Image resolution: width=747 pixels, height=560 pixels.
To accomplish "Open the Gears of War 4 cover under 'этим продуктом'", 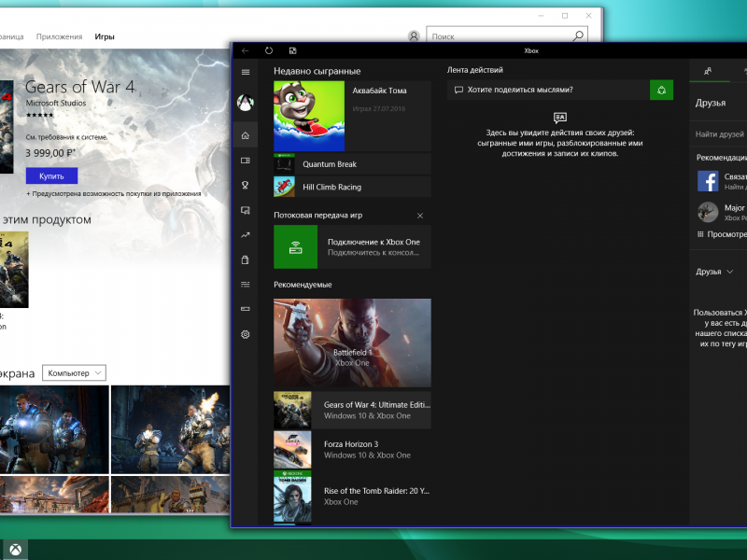I will tap(14, 270).
